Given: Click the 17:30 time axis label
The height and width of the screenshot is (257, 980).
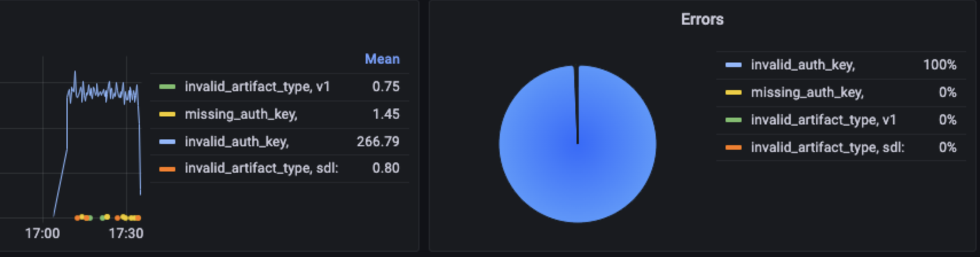Looking at the screenshot, I should tap(126, 233).
